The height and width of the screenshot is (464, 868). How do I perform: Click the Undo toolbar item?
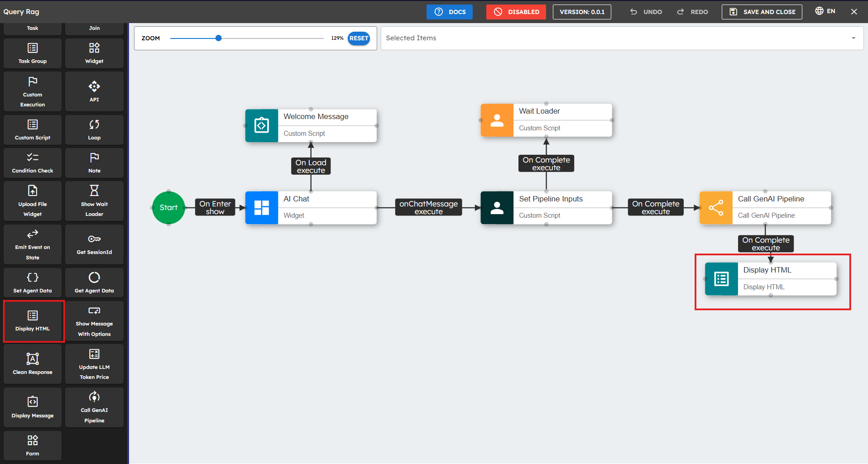646,12
